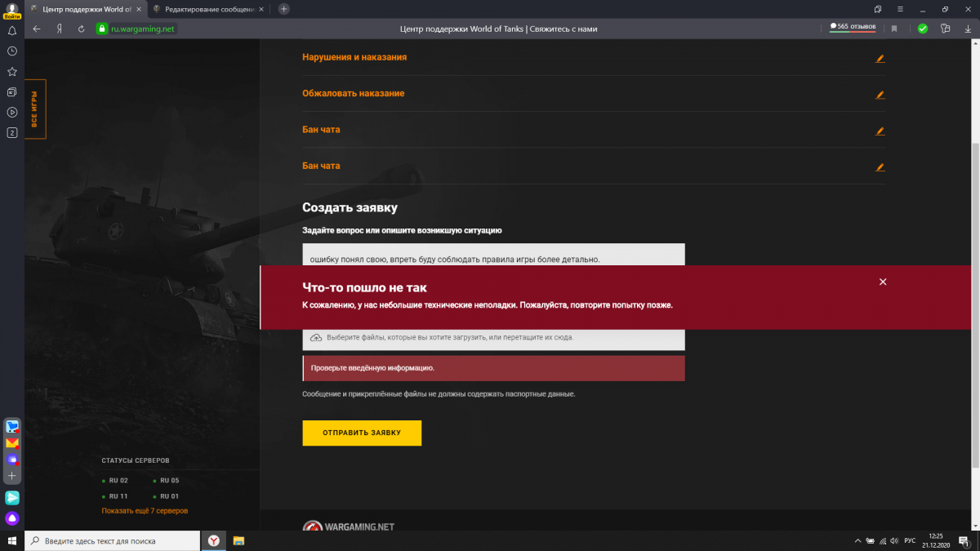This screenshot has width=980, height=551.
Task: Click the file upload drop area
Action: point(493,337)
